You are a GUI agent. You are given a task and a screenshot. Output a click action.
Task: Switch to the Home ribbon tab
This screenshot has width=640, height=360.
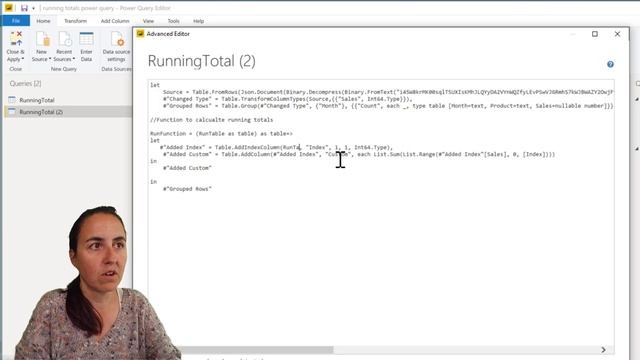coord(43,21)
